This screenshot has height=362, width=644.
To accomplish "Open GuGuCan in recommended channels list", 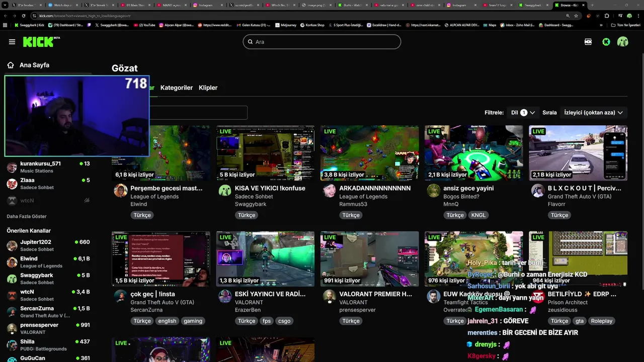I will (x=48, y=358).
